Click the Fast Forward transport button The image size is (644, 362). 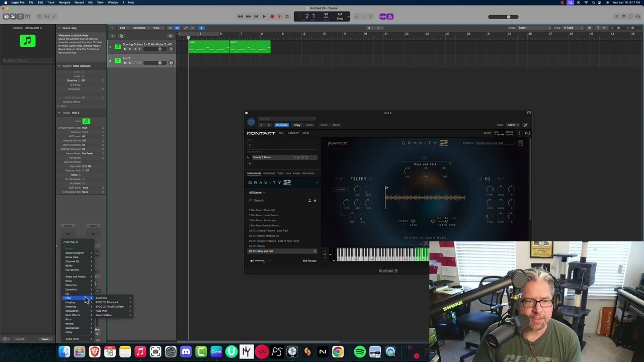pyautogui.click(x=248, y=17)
